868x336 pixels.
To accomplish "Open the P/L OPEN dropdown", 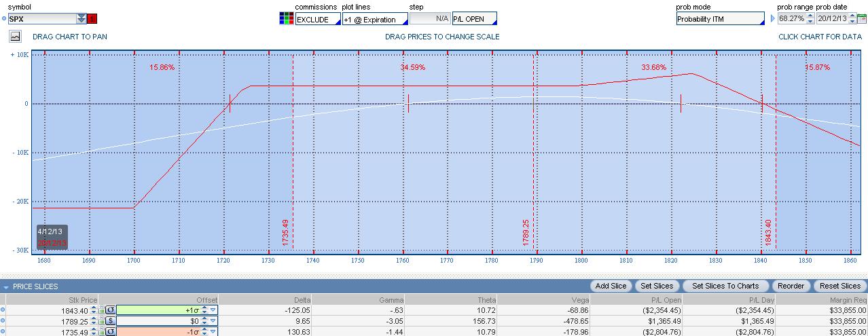I will (474, 19).
